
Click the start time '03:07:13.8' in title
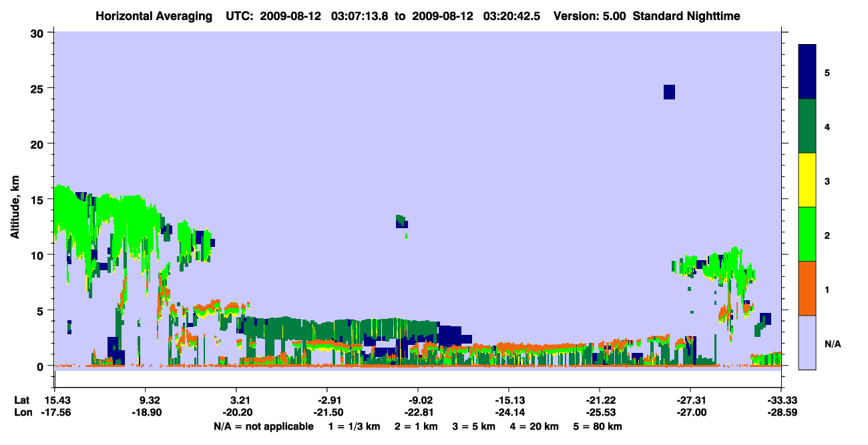pyautogui.click(x=361, y=16)
